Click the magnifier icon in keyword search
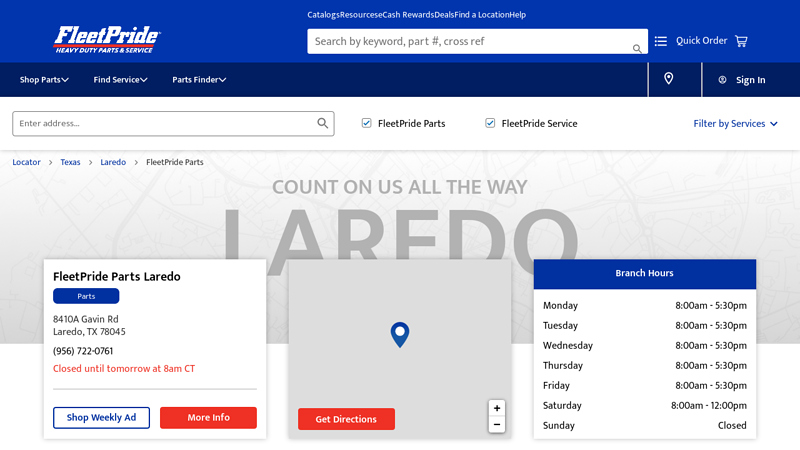 click(x=637, y=48)
